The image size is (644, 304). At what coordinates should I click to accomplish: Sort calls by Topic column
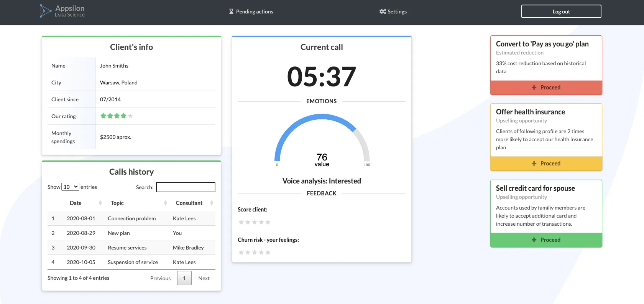coord(137,203)
